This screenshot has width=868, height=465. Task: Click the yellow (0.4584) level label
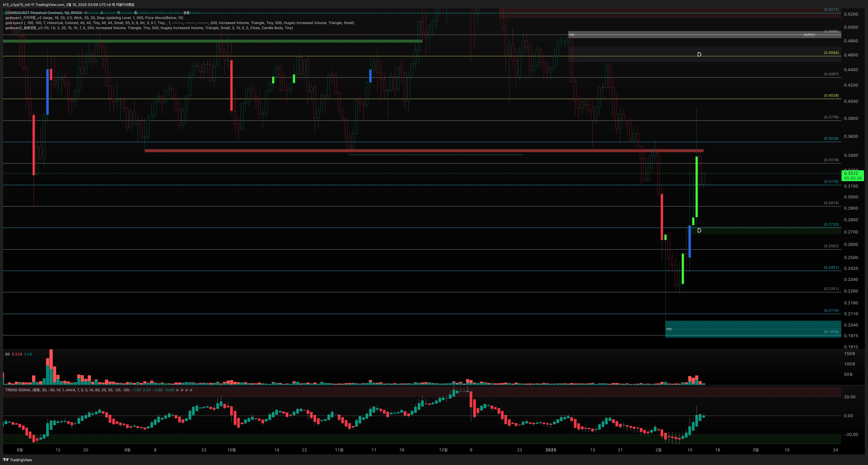coord(831,53)
